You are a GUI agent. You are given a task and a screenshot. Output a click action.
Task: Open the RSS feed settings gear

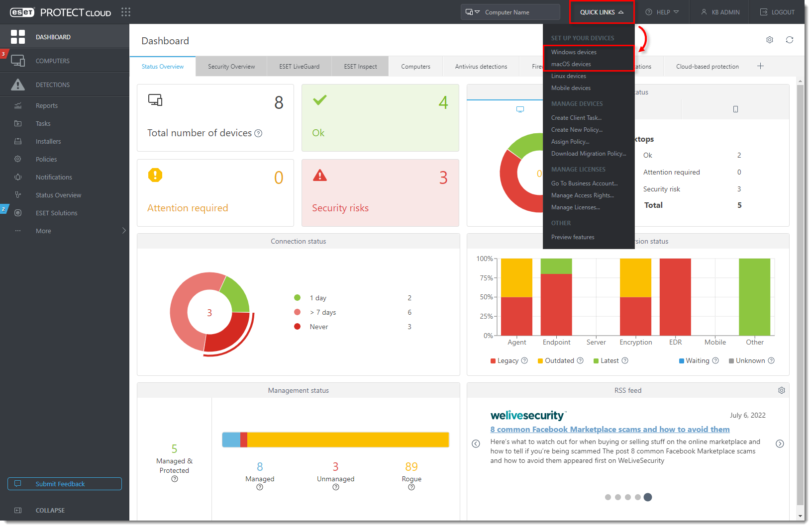click(x=782, y=390)
